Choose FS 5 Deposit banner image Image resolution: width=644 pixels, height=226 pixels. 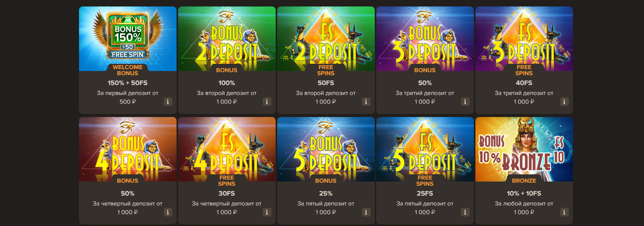pyautogui.click(x=425, y=149)
